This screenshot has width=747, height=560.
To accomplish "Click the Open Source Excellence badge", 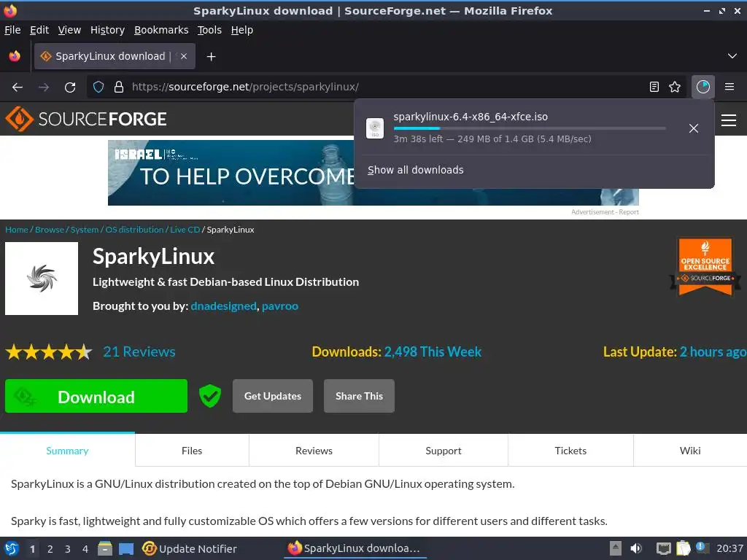I will (705, 267).
